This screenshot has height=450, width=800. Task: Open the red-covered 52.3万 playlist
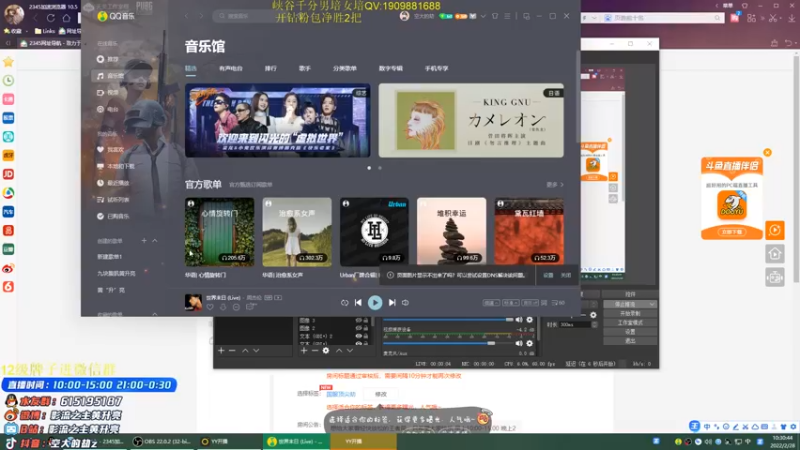click(529, 232)
